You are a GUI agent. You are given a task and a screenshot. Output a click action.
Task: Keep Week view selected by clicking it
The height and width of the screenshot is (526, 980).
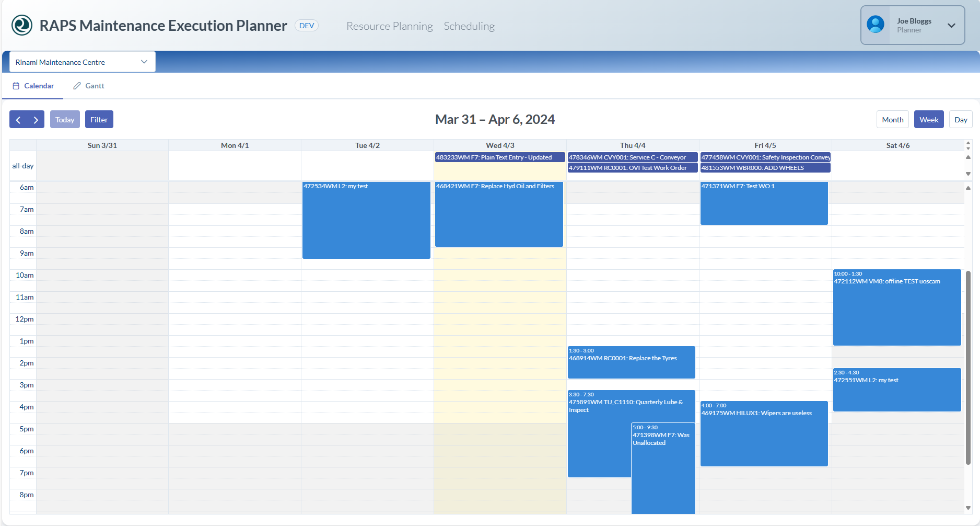929,119
